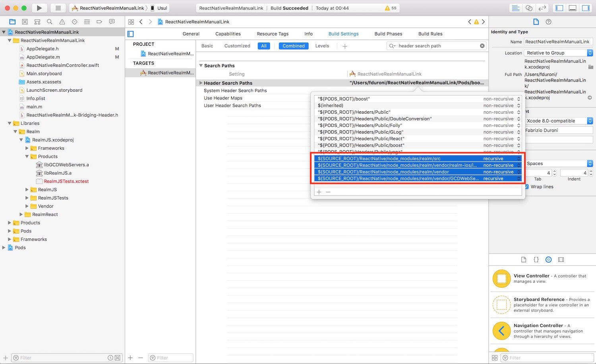Screen dimensions: 596x364
Task: Open the Report navigator speech-bubble icon
Action: point(112,22)
